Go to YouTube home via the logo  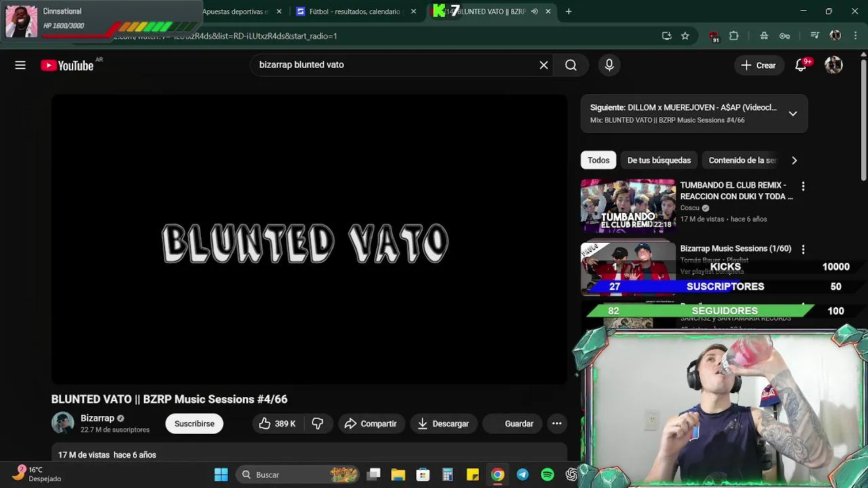tap(67, 65)
